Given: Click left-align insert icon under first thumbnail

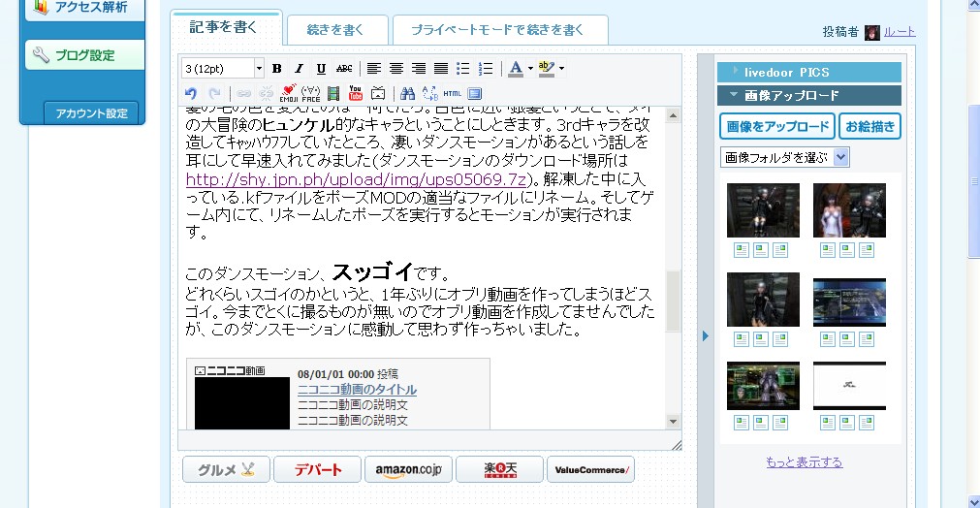Looking at the screenshot, I should pyautogui.click(x=742, y=250).
